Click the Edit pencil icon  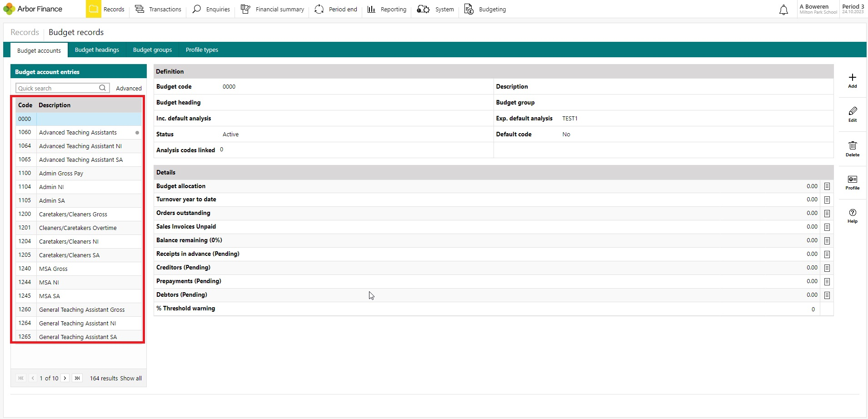click(x=853, y=111)
